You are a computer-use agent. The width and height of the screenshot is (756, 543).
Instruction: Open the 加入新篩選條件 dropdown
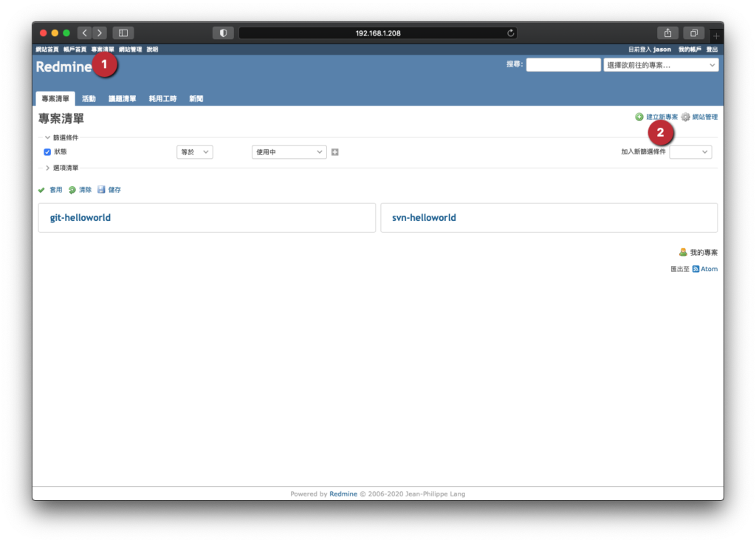(x=690, y=152)
